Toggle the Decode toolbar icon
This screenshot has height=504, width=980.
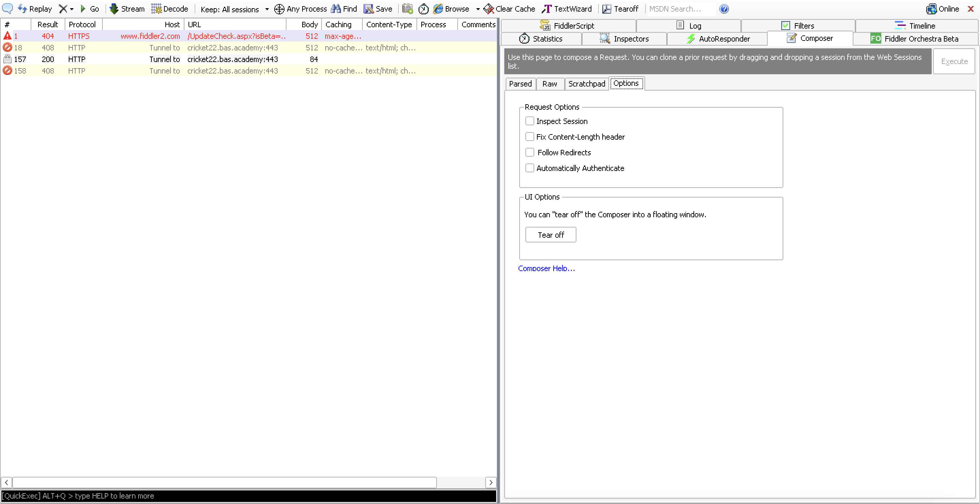coord(156,9)
